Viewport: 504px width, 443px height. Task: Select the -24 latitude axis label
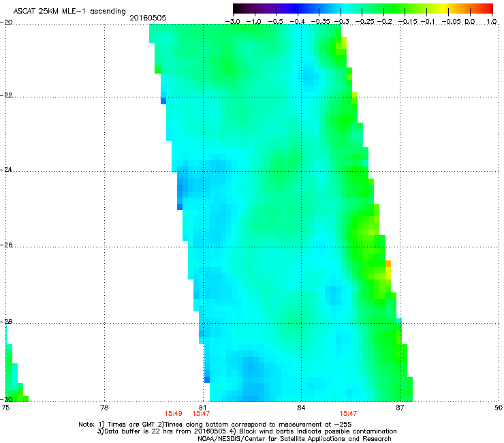[6, 170]
